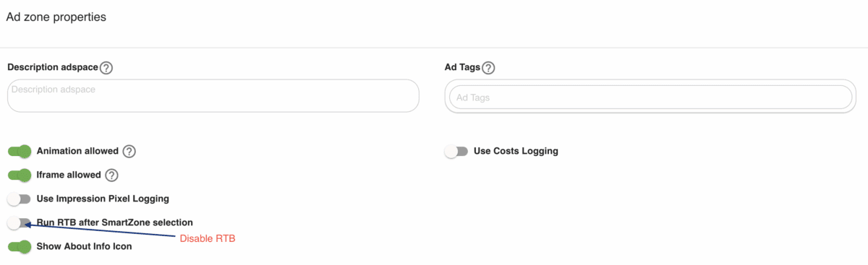Click the bold 'Description adspace' field label
The height and width of the screenshot is (265, 868).
point(52,67)
